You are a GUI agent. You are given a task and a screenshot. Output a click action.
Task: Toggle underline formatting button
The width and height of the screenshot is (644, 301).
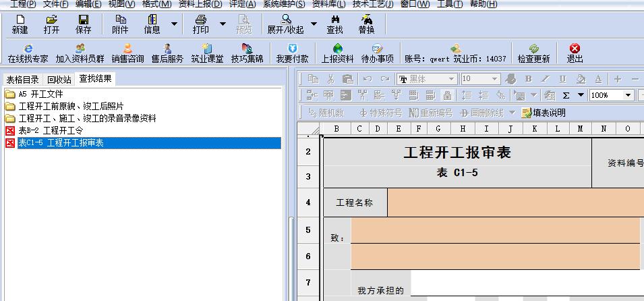click(562, 79)
